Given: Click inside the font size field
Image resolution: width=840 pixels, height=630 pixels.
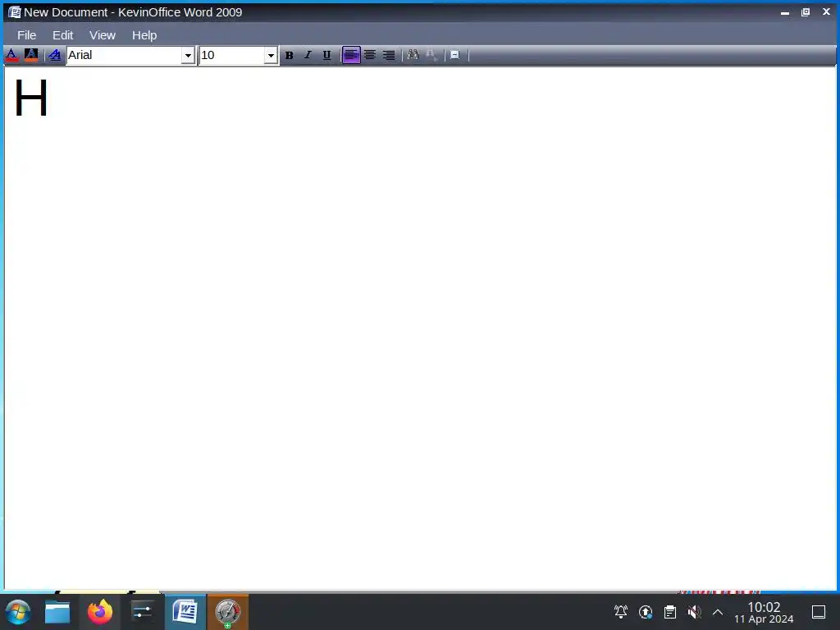Looking at the screenshot, I should [231, 55].
